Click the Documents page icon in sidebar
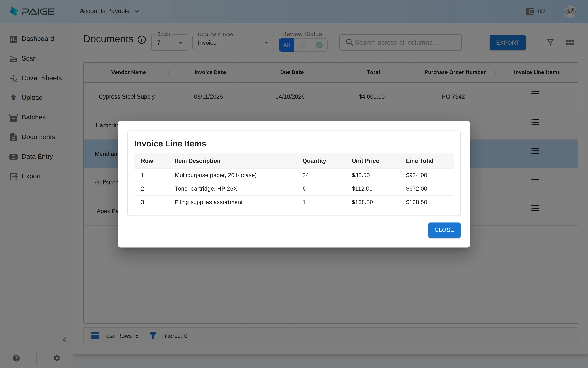Image resolution: width=588 pixels, height=368 pixels. [x=13, y=137]
